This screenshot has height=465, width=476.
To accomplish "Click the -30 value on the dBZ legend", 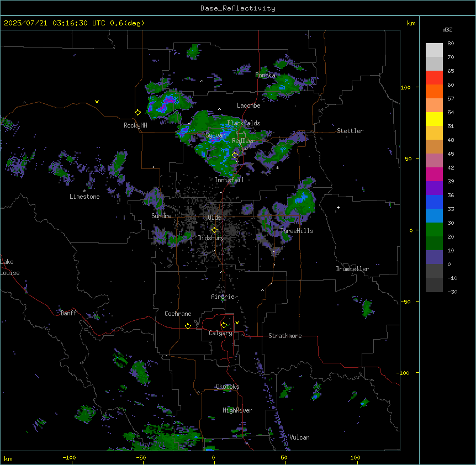I will tap(452, 292).
